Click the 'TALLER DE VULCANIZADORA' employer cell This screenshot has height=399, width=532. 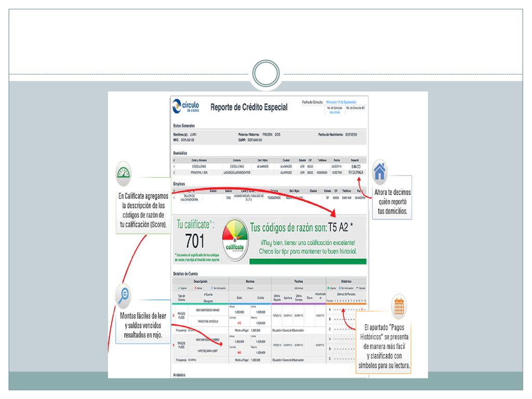[x=189, y=198]
